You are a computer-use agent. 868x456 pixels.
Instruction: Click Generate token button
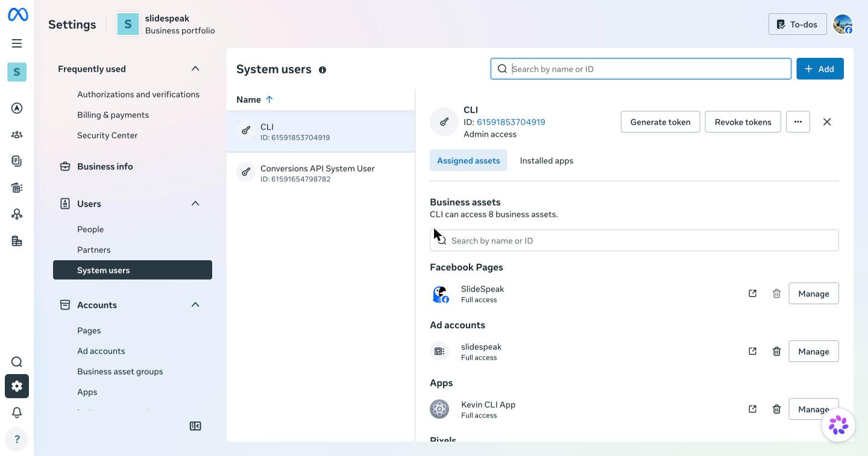(x=660, y=122)
